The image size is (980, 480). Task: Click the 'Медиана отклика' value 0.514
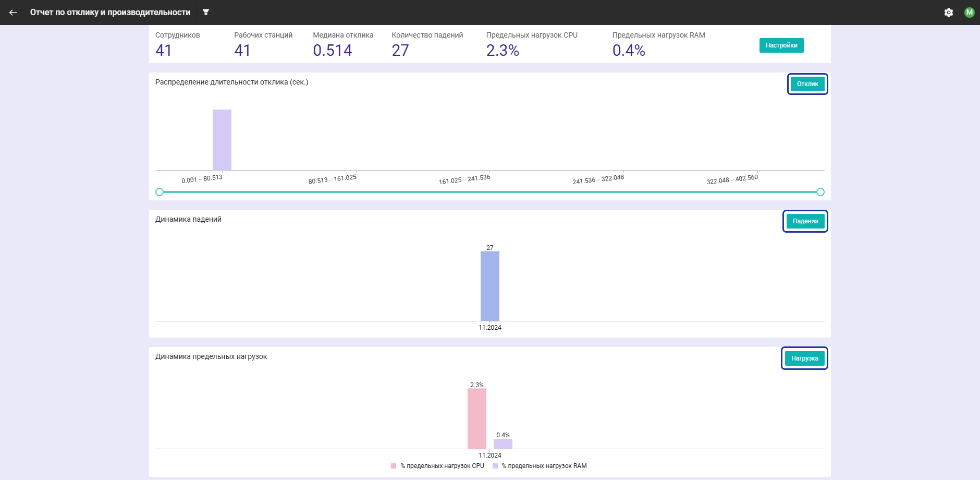[333, 51]
